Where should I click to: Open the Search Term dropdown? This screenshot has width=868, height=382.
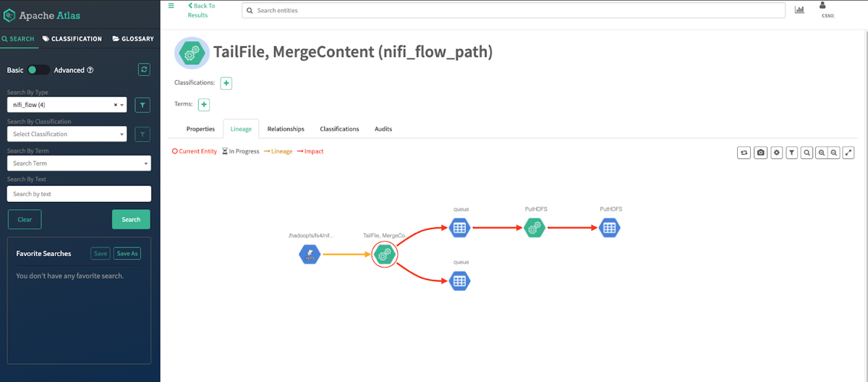78,164
